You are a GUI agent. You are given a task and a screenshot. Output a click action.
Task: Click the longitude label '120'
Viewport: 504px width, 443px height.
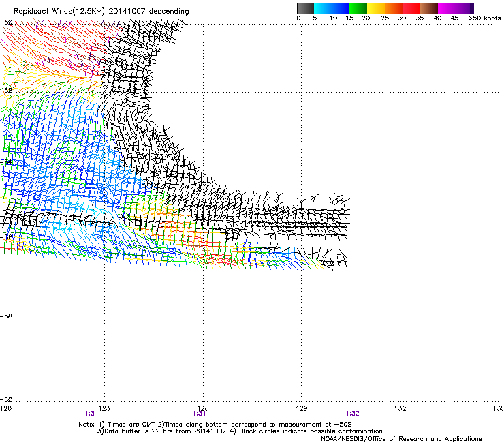tap(5, 408)
